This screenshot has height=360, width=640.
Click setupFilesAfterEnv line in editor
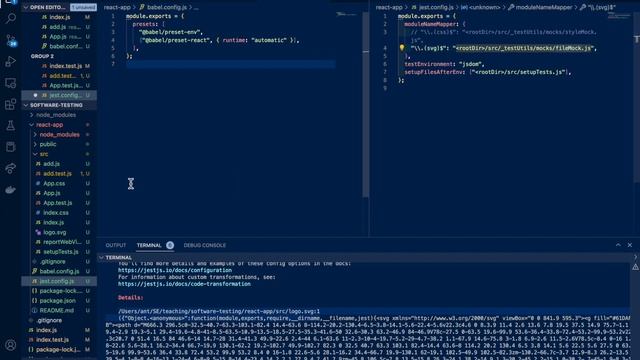(x=487, y=72)
